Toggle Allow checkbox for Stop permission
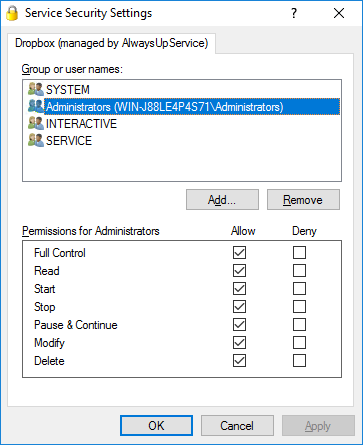Screen dimensions: 363x445 239,306
